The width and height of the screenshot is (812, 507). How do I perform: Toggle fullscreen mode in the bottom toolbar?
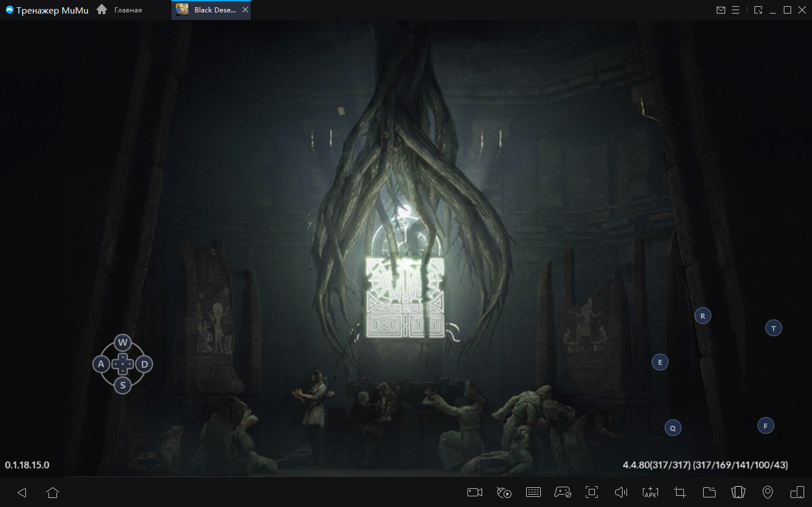[x=592, y=492]
